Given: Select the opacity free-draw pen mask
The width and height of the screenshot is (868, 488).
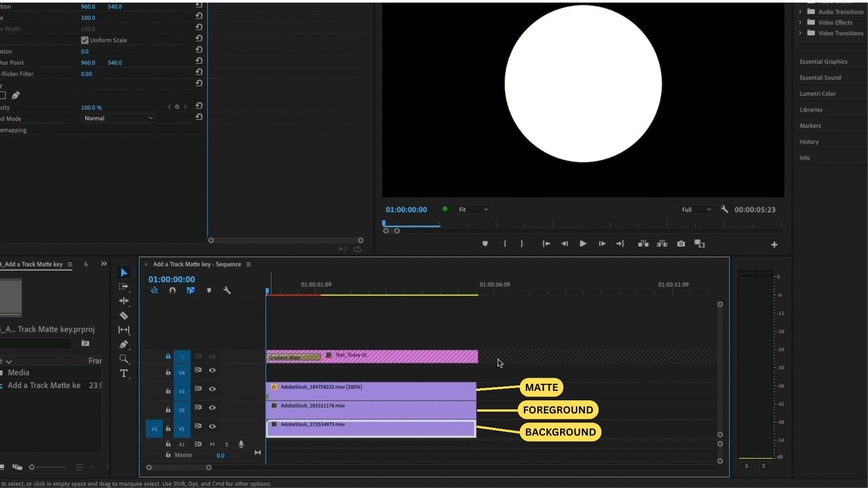Looking at the screenshot, I should coord(16,95).
